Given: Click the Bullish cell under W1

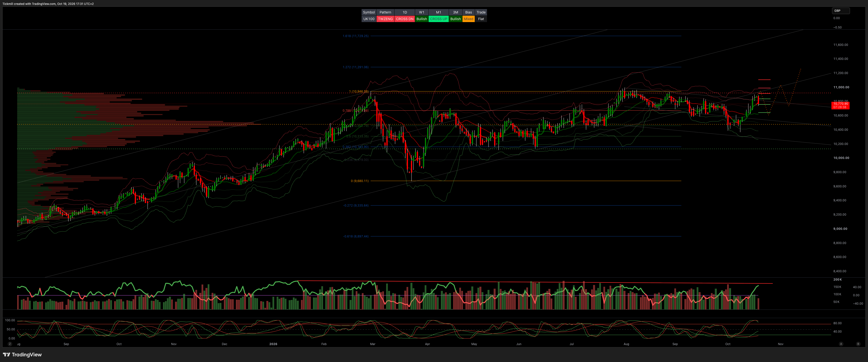Looking at the screenshot, I should [x=421, y=19].
